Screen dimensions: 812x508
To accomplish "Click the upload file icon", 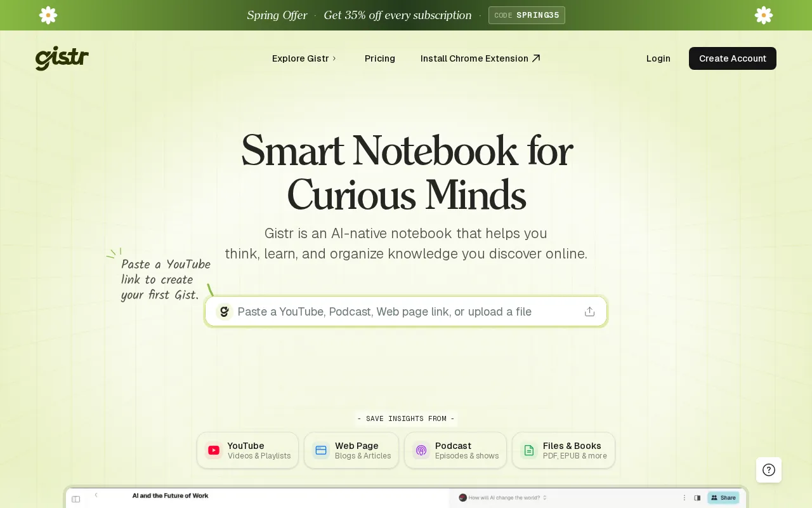I will click(590, 311).
